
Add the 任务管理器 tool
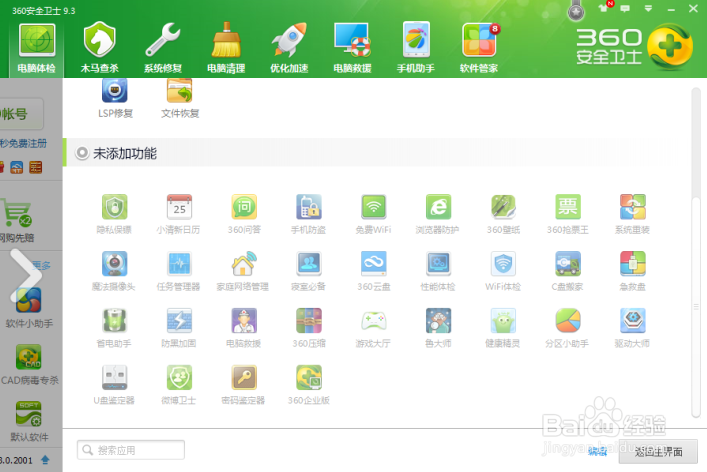179,271
